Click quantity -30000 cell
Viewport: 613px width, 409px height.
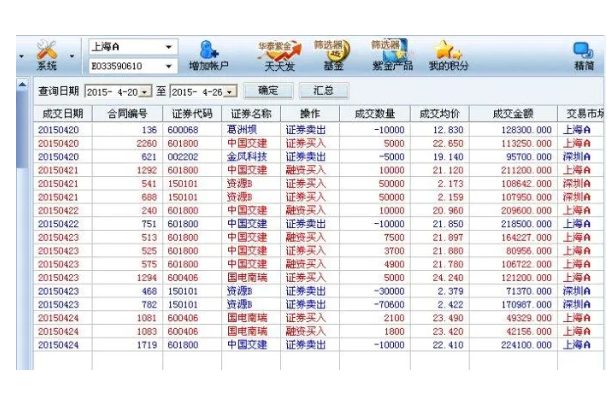(375, 291)
